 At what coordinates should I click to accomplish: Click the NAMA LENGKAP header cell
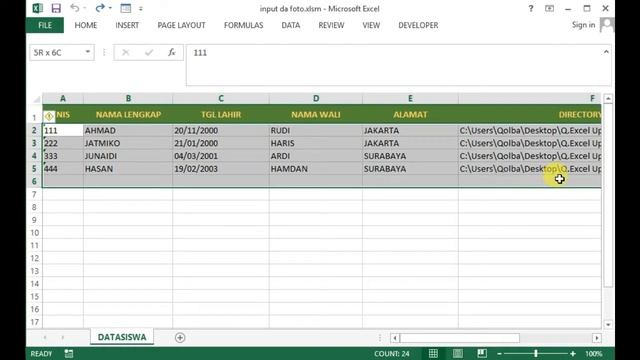(x=128, y=114)
